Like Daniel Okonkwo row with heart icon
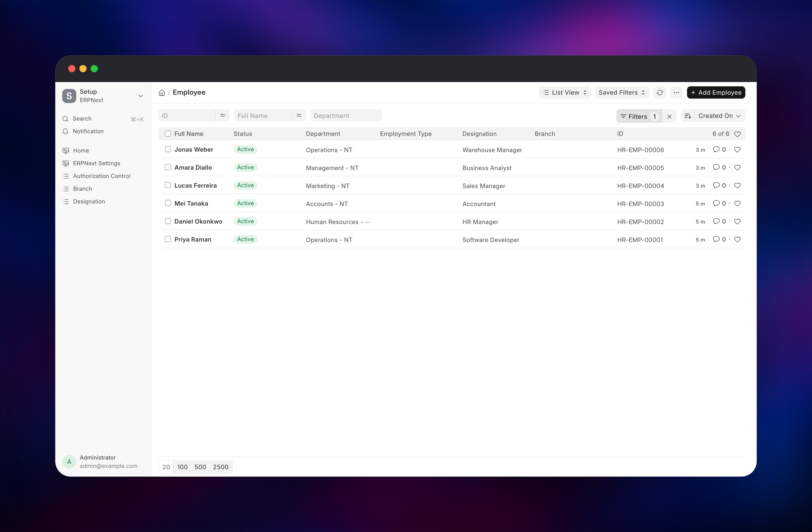The width and height of the screenshot is (812, 532). pyautogui.click(x=737, y=222)
